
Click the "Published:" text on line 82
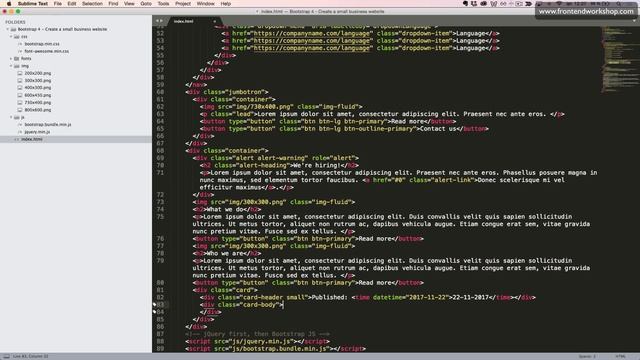(x=329, y=298)
